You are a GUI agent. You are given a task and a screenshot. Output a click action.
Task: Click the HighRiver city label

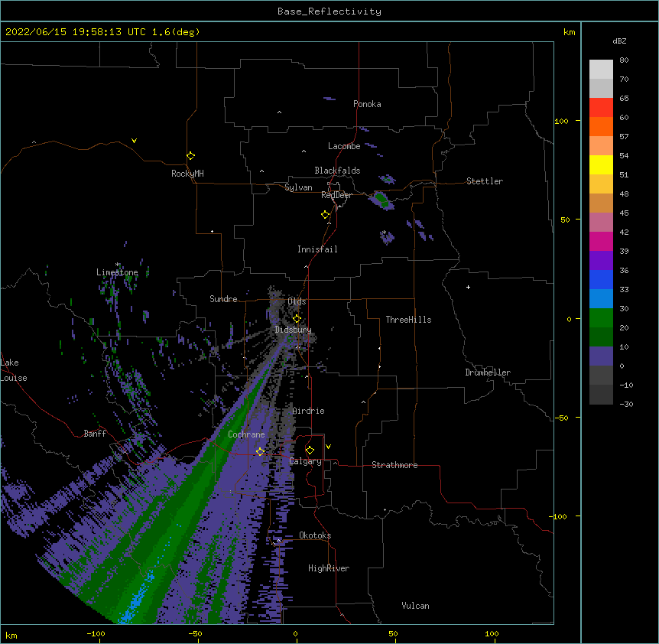[x=329, y=568]
